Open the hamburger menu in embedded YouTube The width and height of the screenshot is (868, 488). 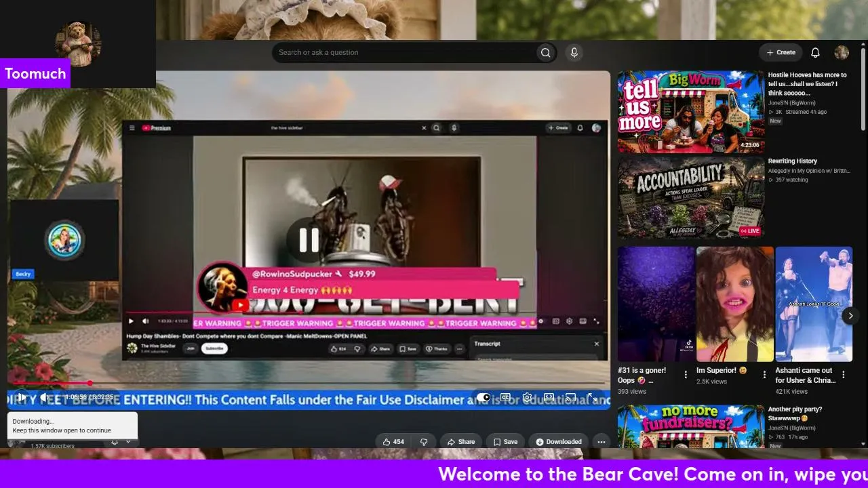tap(132, 128)
